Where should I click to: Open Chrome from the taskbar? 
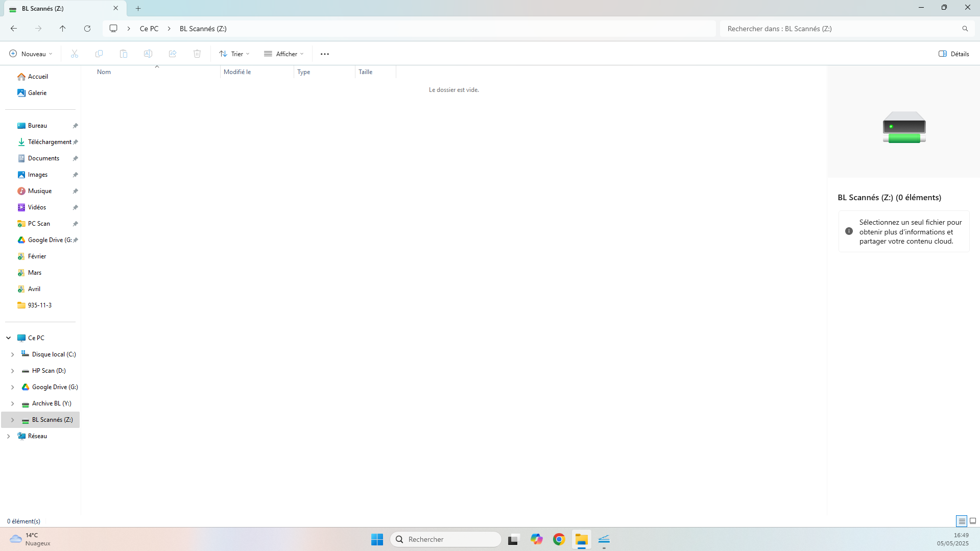pyautogui.click(x=559, y=539)
